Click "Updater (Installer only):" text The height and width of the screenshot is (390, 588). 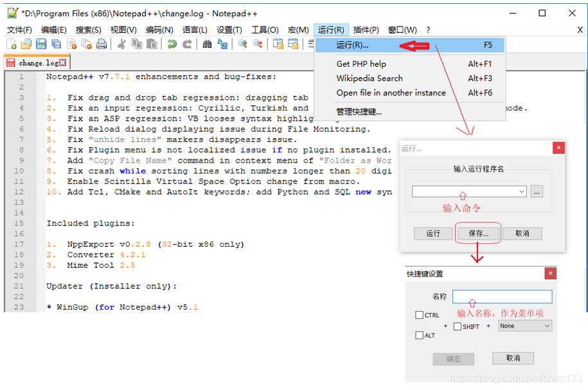(x=111, y=286)
